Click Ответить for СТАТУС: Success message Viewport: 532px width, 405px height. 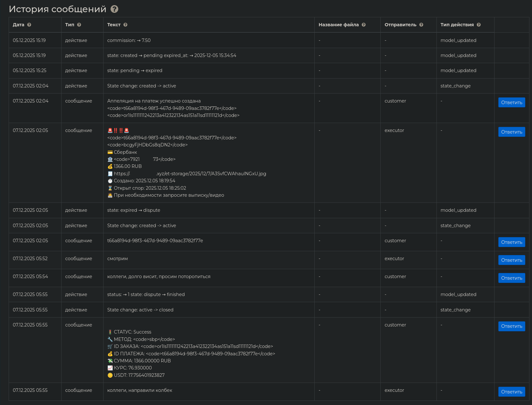coord(511,326)
